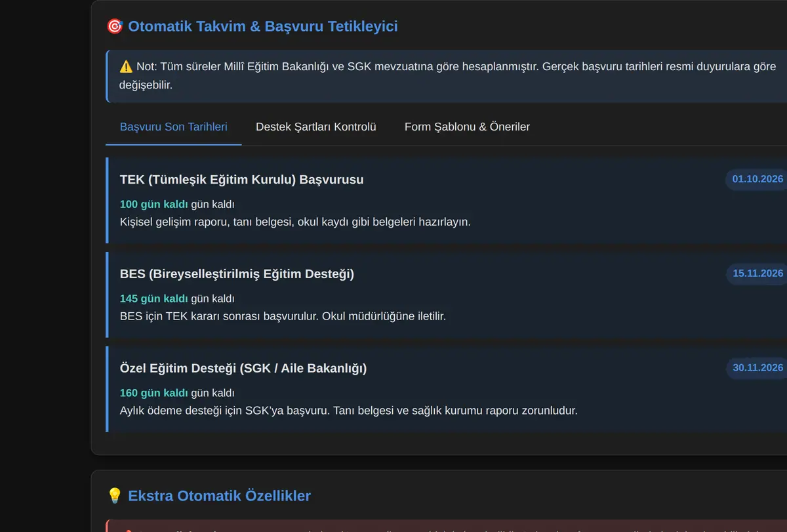Select the 30.11.2026 date badge
This screenshot has height=532, width=787.
click(x=757, y=368)
